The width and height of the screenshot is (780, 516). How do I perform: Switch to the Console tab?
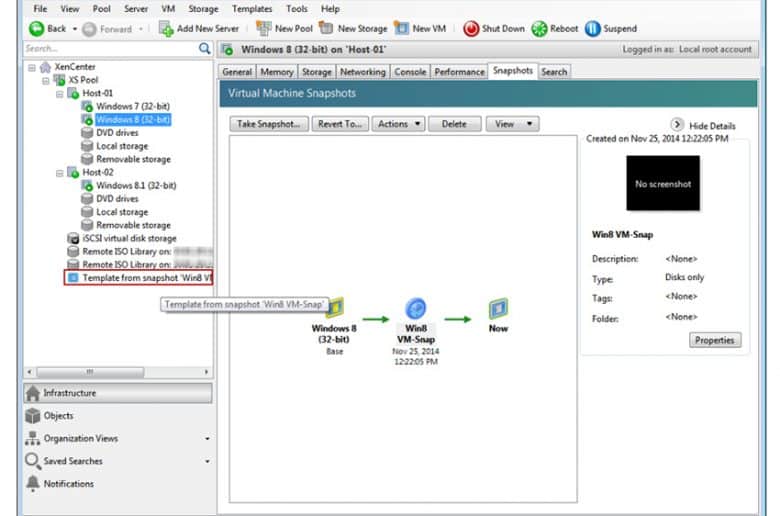click(x=410, y=72)
